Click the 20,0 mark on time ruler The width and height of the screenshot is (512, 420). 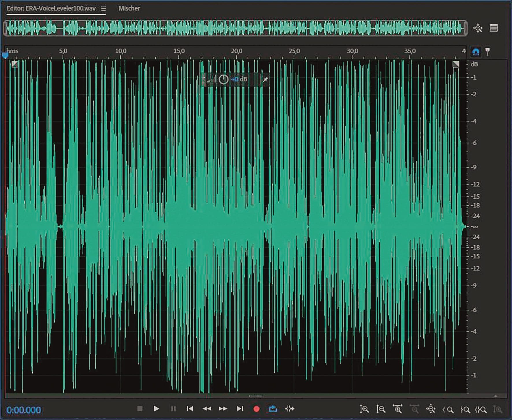click(237, 51)
